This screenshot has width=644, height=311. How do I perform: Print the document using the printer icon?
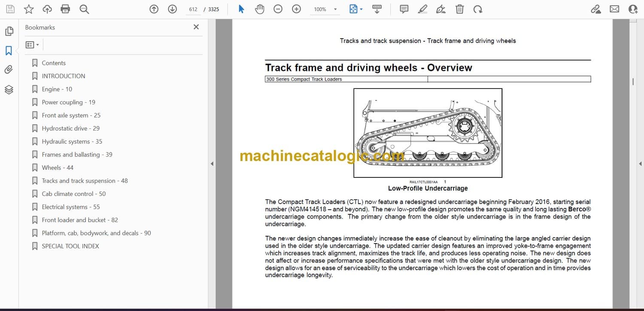[x=65, y=9]
